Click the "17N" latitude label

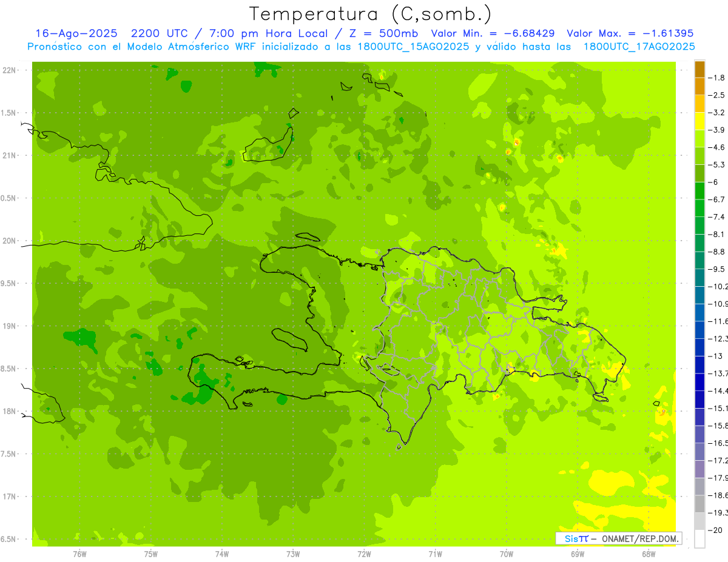[10, 497]
